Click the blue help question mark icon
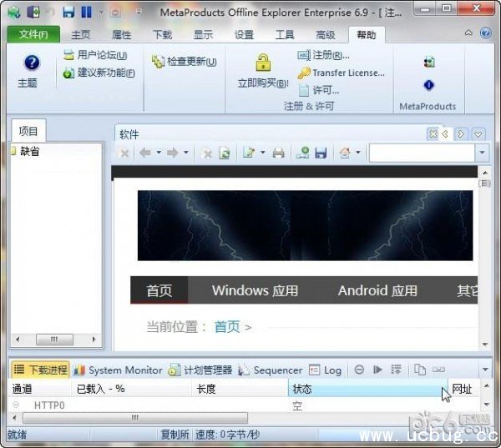The width and height of the screenshot is (501, 448). point(32,63)
